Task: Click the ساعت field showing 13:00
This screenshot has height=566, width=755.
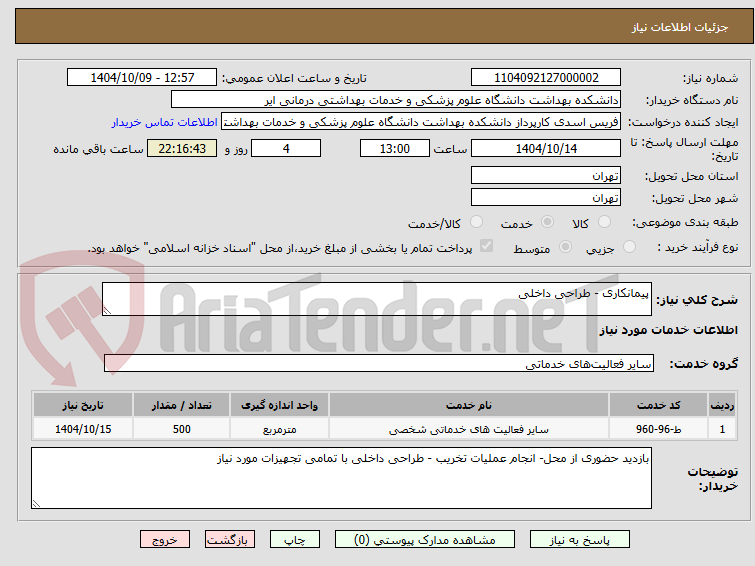Action: coord(394,148)
